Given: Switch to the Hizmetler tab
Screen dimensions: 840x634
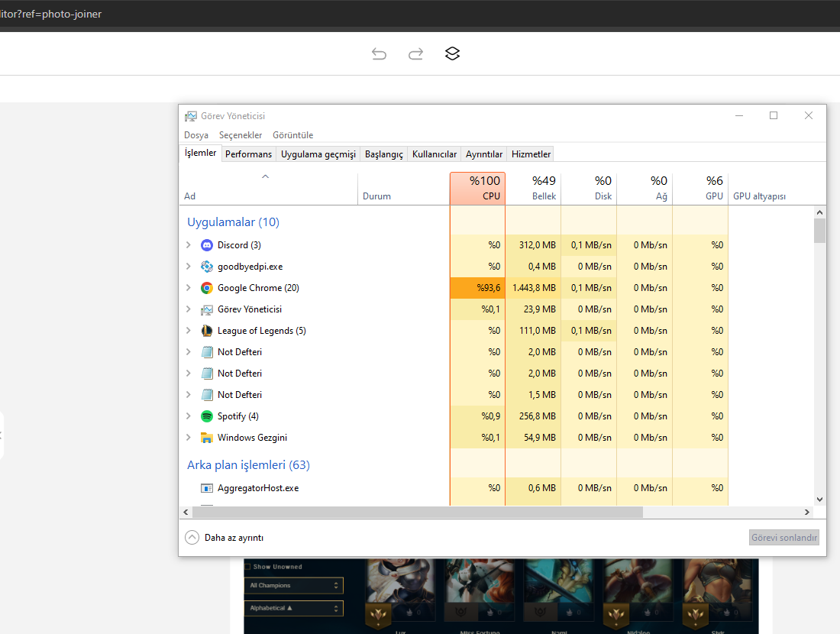Looking at the screenshot, I should [531, 154].
